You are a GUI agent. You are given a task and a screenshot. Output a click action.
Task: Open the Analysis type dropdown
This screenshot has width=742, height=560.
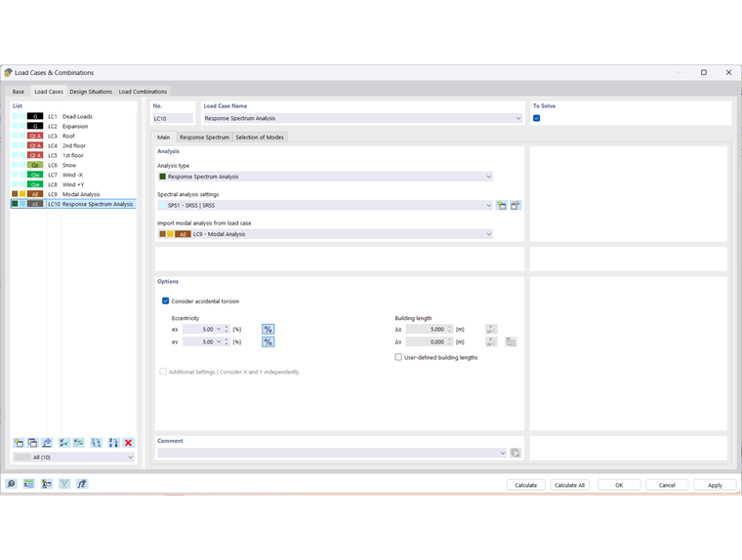pyautogui.click(x=489, y=177)
